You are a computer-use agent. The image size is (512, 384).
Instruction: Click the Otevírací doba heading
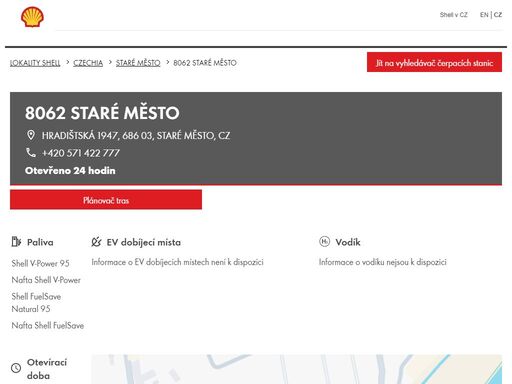pos(47,369)
